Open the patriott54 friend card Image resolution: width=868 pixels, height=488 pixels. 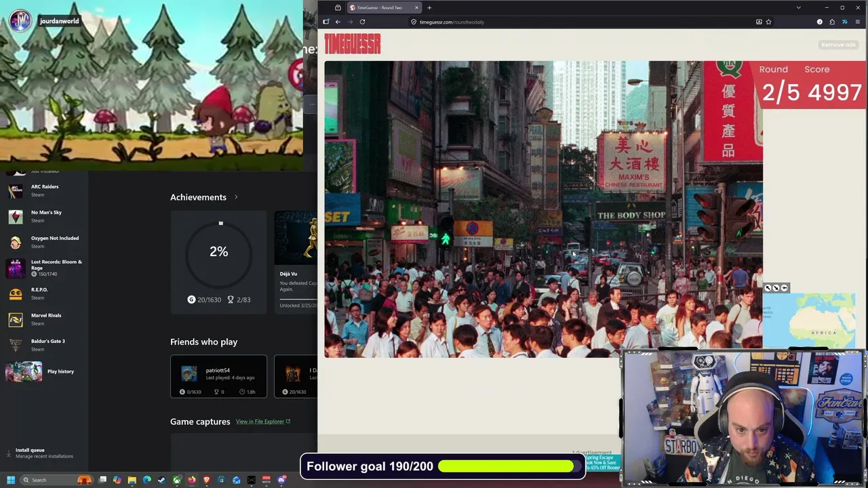coord(218,376)
